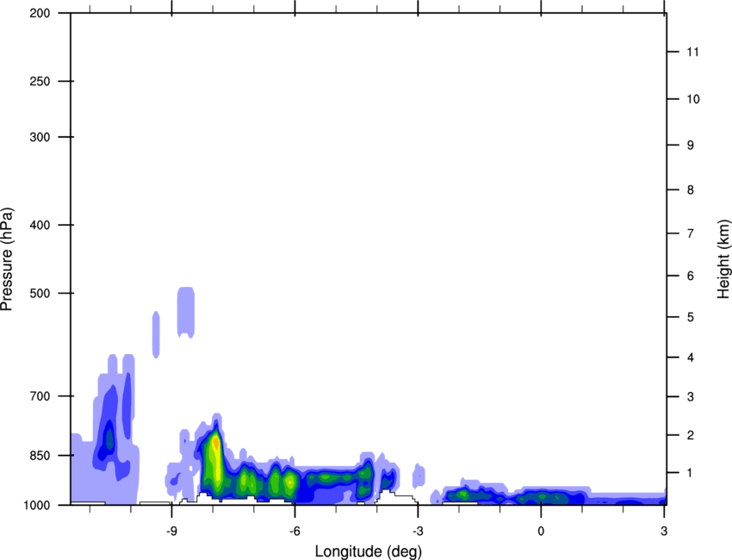Pick the 11 km height label
The image size is (732, 560).
tap(693, 52)
